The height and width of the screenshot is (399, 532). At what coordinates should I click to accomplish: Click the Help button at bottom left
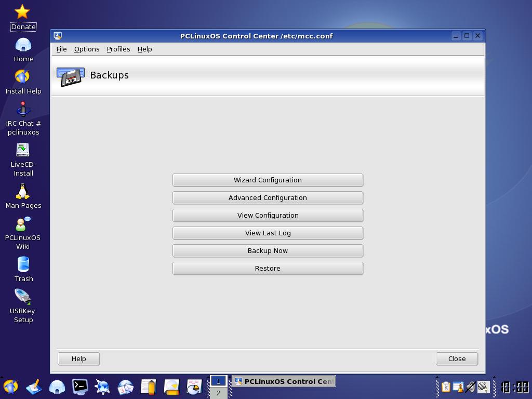[79, 358]
